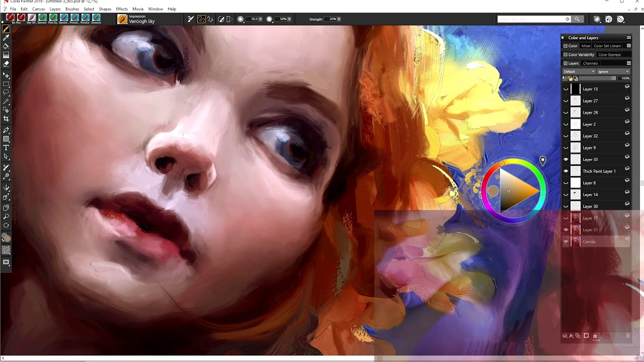Open the brush size 50.0 dropdown

click(x=260, y=19)
